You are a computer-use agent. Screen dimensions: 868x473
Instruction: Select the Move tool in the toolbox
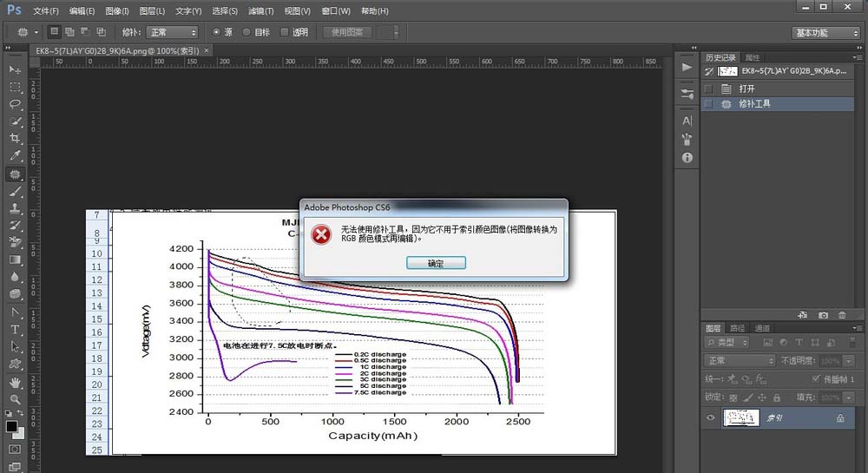coord(15,69)
